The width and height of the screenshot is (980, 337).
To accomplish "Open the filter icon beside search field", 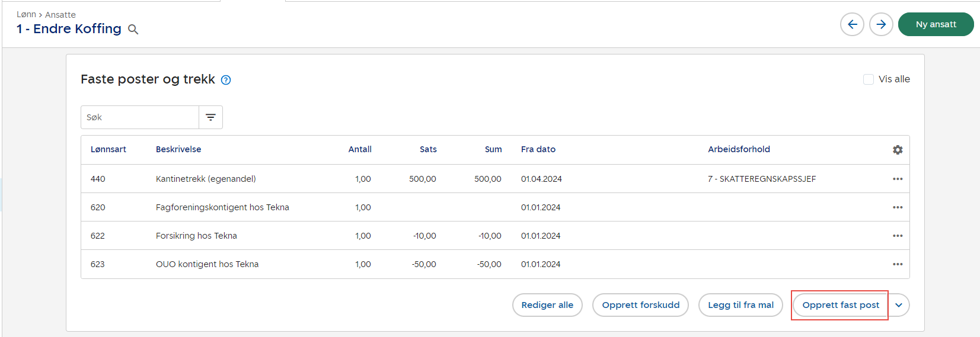I will coord(210,117).
